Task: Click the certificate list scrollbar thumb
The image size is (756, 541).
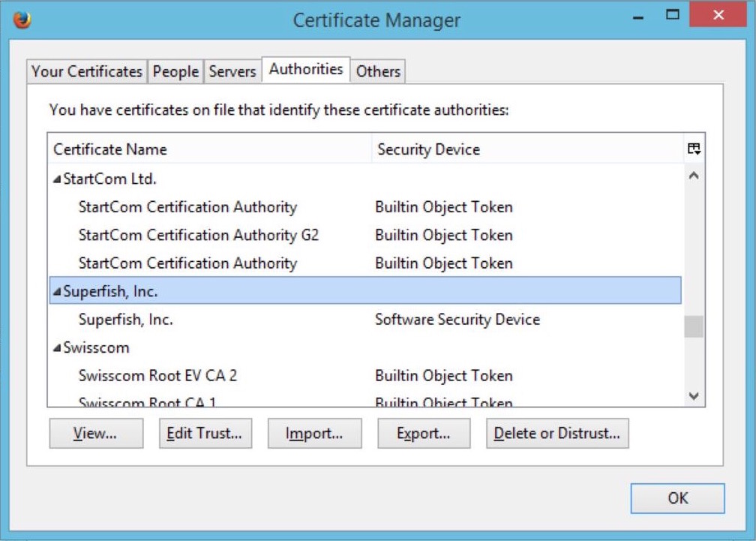Action: pos(694,327)
